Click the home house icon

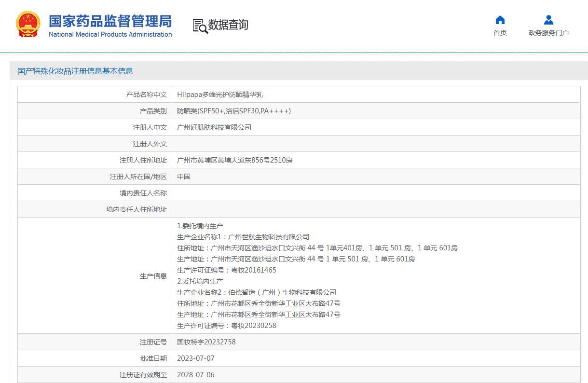coord(500,20)
